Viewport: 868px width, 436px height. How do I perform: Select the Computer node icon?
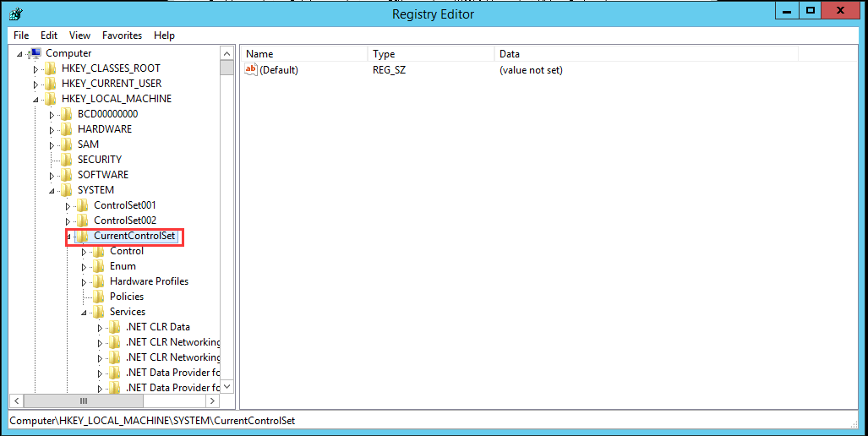tap(35, 53)
